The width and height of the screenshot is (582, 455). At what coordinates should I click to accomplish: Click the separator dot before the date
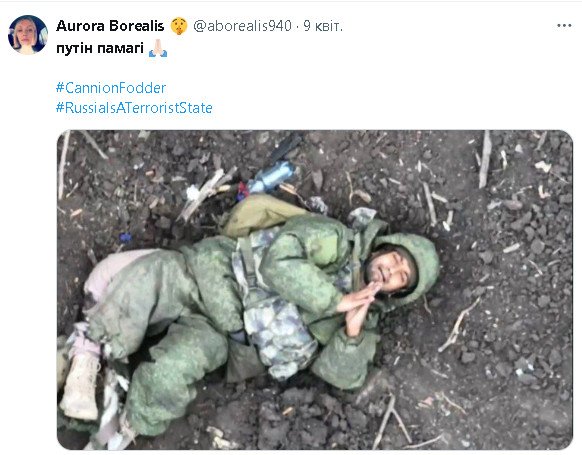point(297,26)
